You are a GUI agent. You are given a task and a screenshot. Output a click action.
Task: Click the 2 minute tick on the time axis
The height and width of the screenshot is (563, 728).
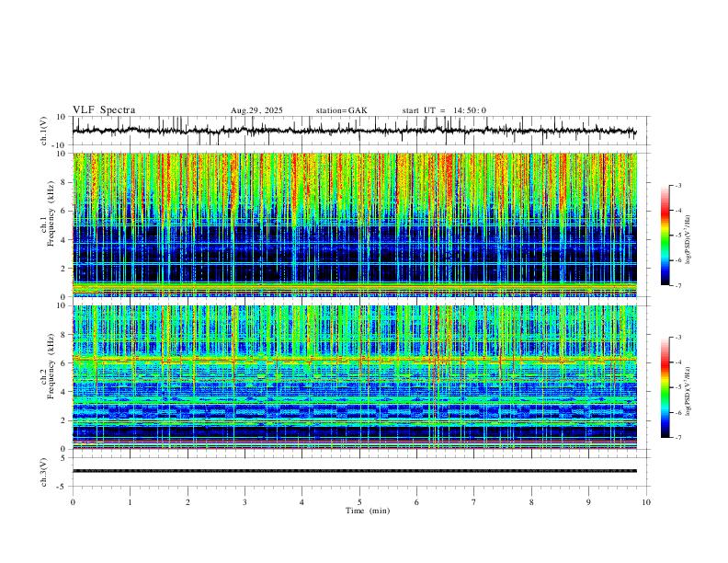[x=188, y=502]
